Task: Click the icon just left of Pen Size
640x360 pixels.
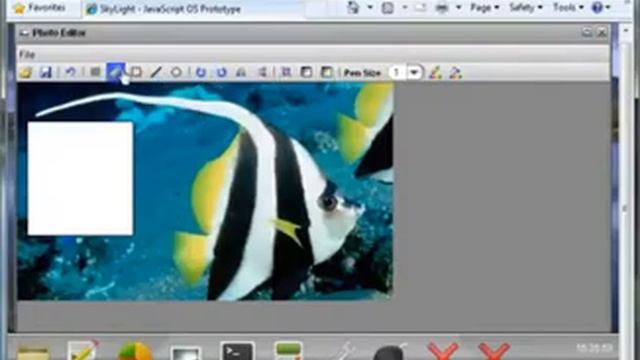Action: point(327,73)
